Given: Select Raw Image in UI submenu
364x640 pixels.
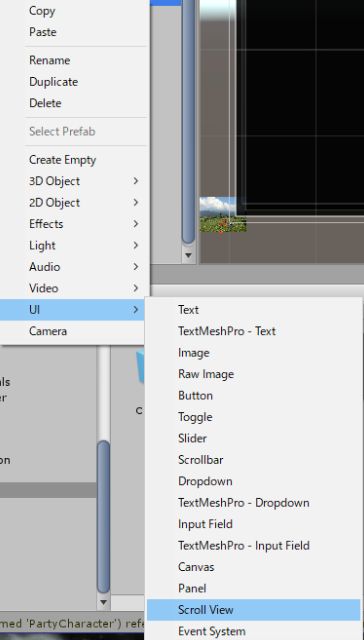Looking at the screenshot, I should (206, 374).
